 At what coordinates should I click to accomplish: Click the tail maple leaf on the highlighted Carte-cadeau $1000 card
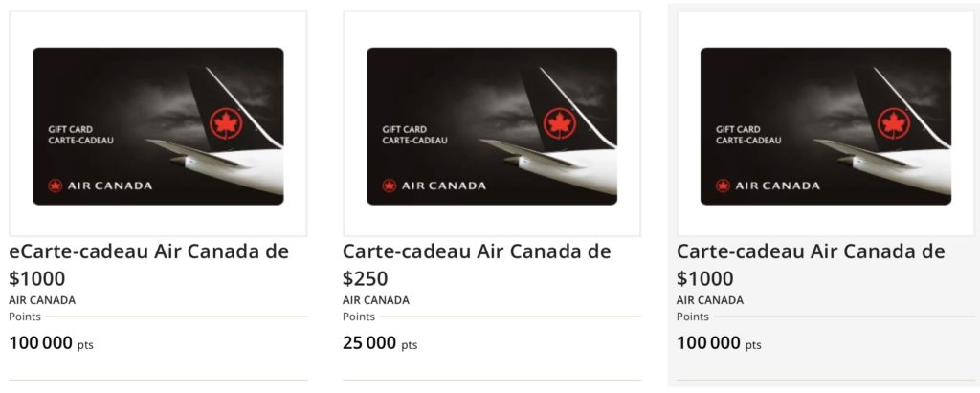pyautogui.click(x=895, y=125)
